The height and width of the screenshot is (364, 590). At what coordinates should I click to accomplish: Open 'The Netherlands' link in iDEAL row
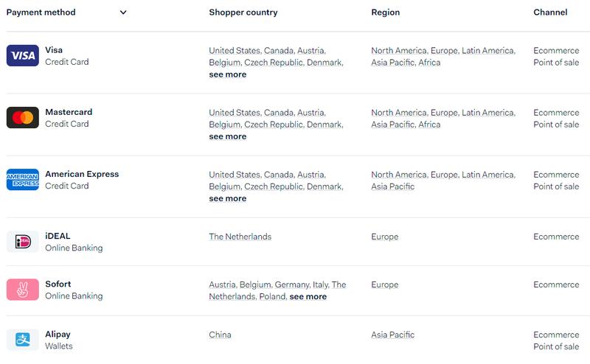tap(240, 237)
